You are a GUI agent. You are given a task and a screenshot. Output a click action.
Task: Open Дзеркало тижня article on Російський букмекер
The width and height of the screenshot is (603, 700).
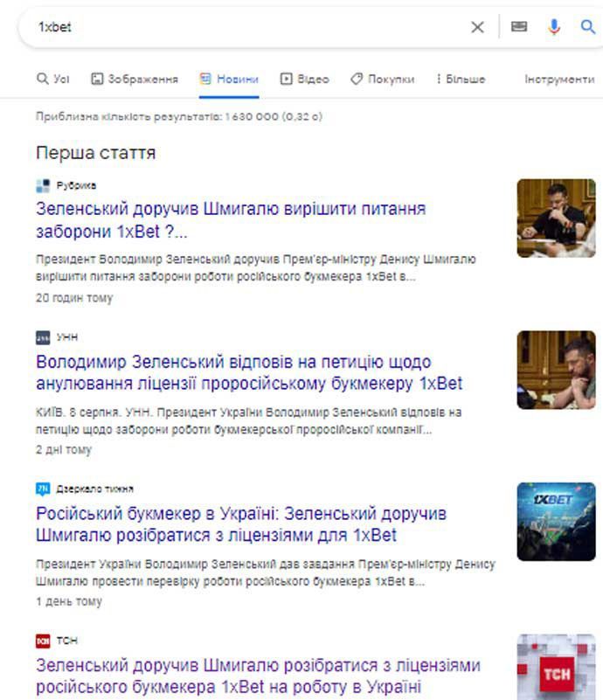[241, 524]
